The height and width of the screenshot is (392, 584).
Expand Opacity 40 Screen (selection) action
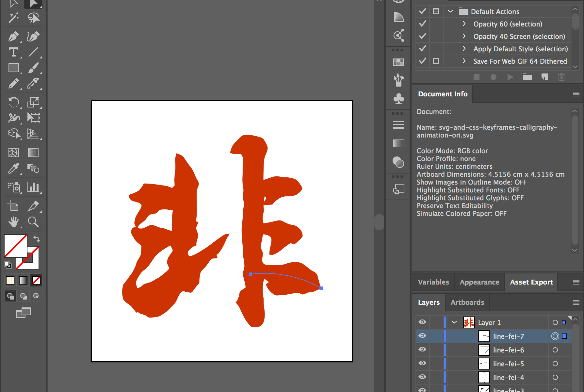pos(464,36)
